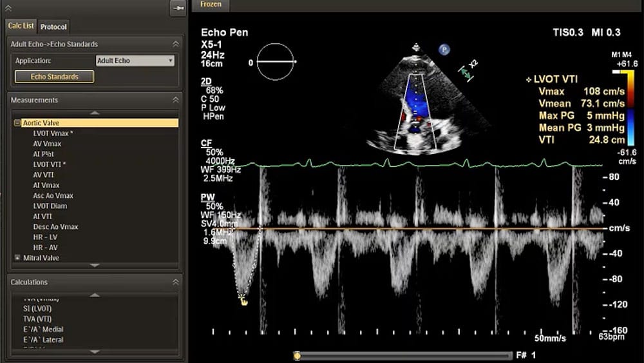Click the VTI 24.8 cm value

(607, 140)
